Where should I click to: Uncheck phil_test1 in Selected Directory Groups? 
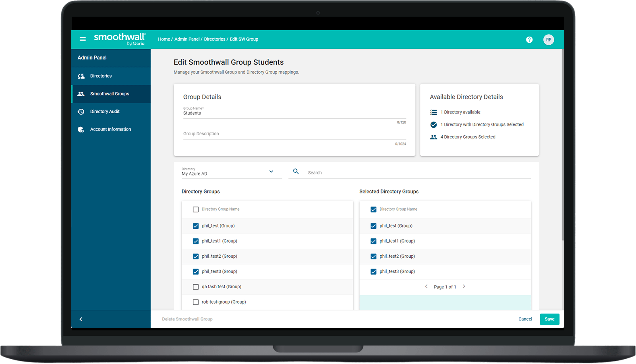(373, 241)
